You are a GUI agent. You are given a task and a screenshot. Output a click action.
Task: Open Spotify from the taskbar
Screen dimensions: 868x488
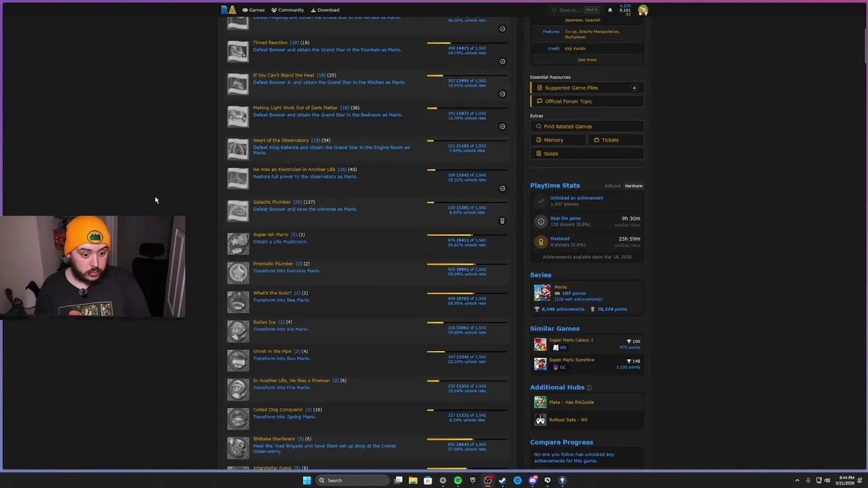point(458,481)
